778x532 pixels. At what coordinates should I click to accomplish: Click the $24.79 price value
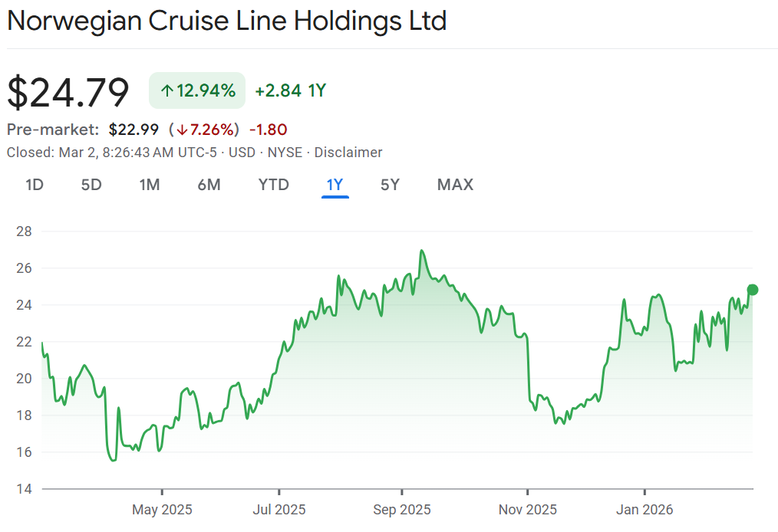click(68, 92)
